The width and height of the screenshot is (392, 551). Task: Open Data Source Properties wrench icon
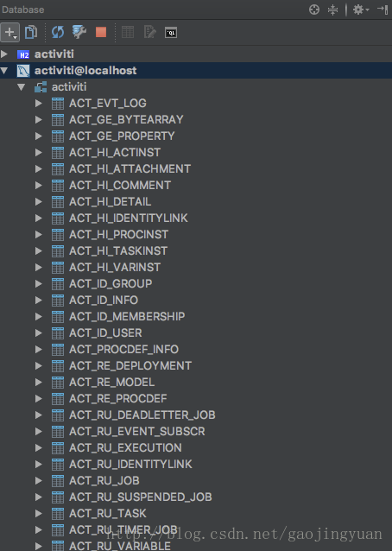pos(79,32)
